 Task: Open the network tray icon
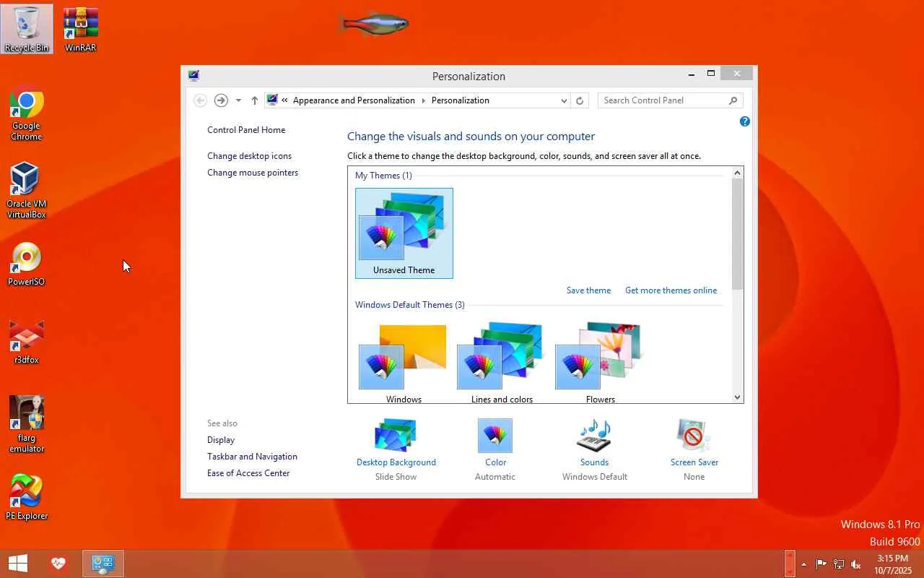(839, 564)
